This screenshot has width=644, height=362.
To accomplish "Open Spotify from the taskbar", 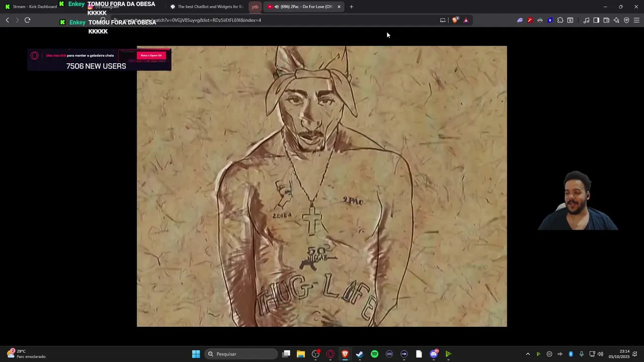I will pyautogui.click(x=374, y=354).
